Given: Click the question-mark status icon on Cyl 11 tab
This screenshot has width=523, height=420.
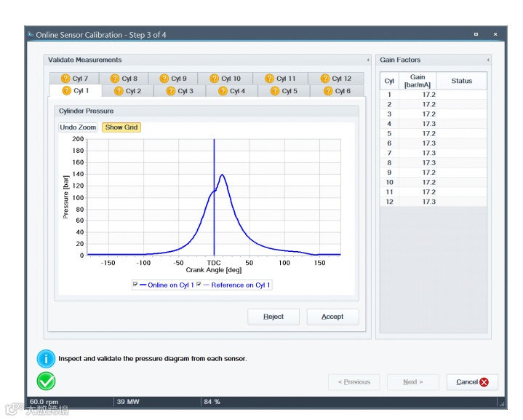Looking at the screenshot, I should click(x=270, y=79).
